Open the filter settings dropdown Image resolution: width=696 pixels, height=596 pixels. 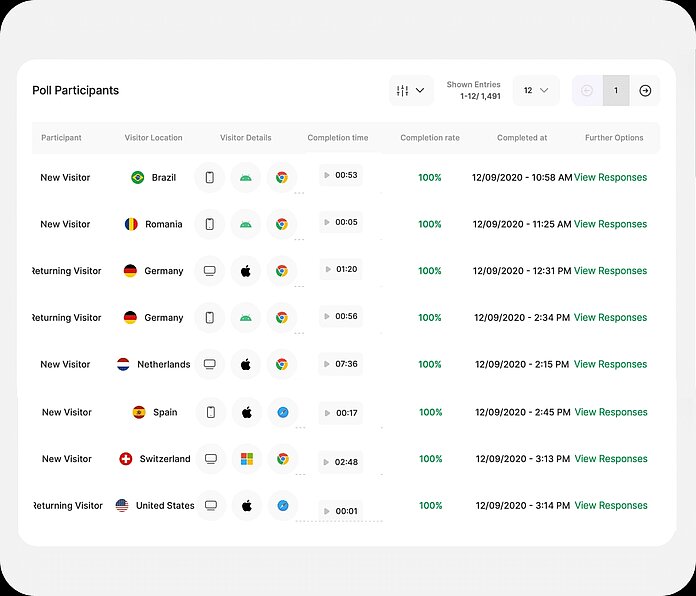click(x=411, y=90)
